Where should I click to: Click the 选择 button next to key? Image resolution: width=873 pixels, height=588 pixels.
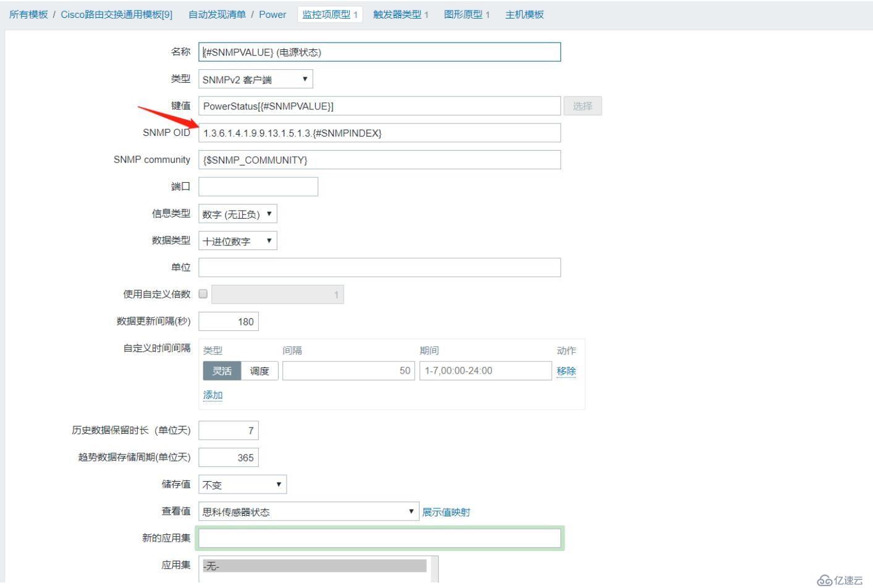583,106
